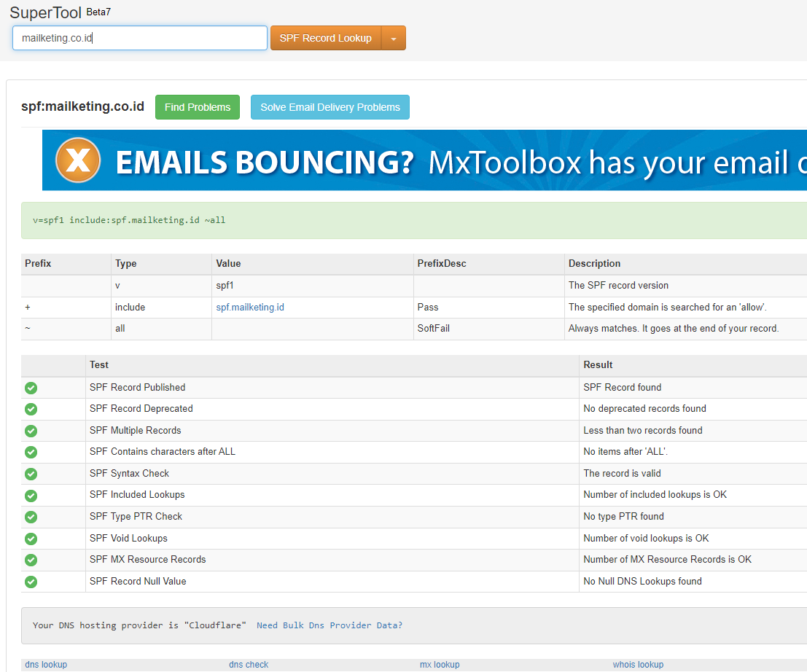Click green check icon for SPF Void Lookups
This screenshot has width=807, height=672.
tap(31, 539)
